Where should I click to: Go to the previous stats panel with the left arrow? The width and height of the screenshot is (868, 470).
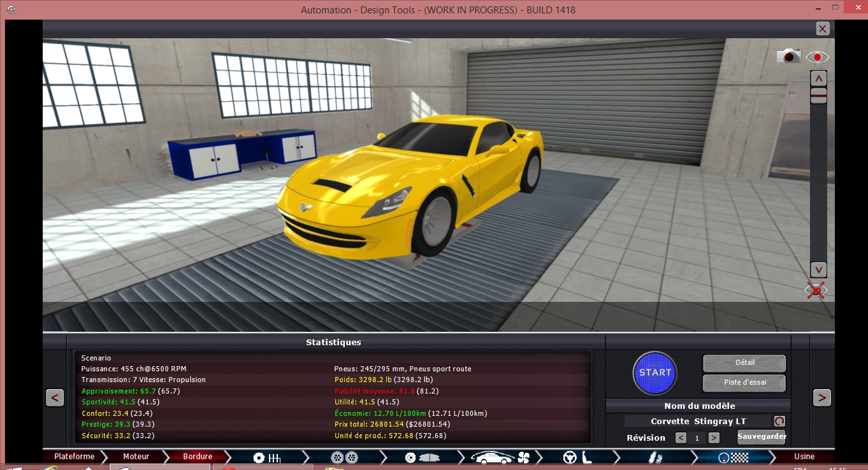55,398
